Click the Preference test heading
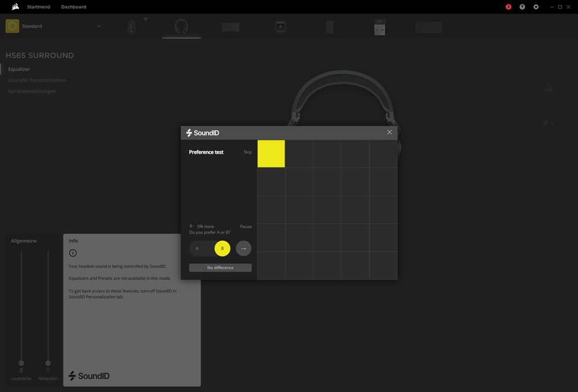This screenshot has width=578, height=392. (x=206, y=152)
